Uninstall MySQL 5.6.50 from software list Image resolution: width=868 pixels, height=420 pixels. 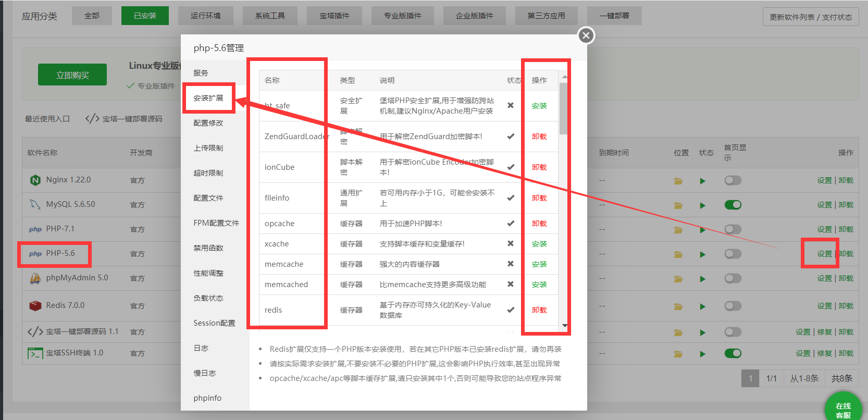846,205
